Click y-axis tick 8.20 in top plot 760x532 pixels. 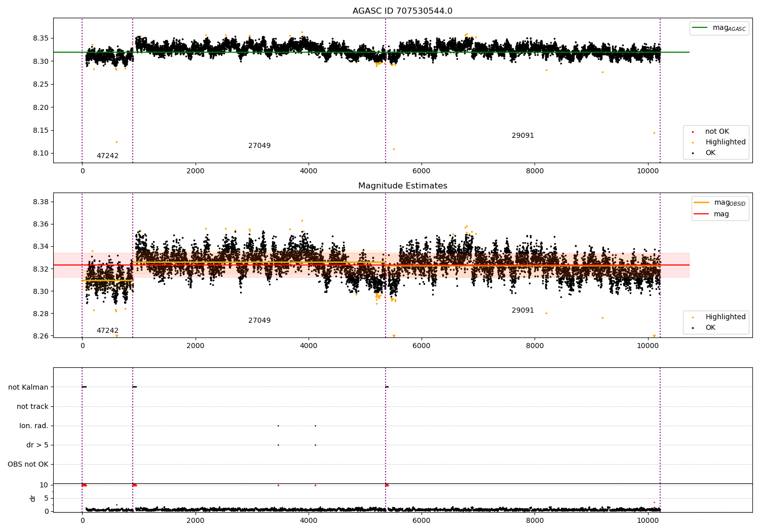[41, 107]
